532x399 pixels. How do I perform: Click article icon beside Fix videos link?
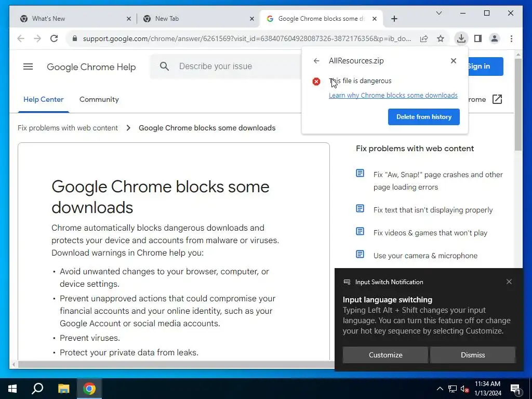(x=360, y=231)
